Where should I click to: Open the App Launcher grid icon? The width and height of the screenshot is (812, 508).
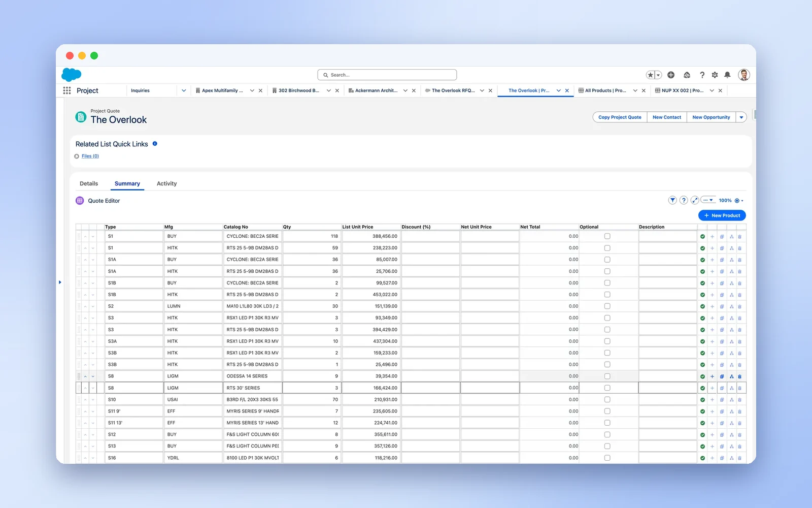pos(66,90)
